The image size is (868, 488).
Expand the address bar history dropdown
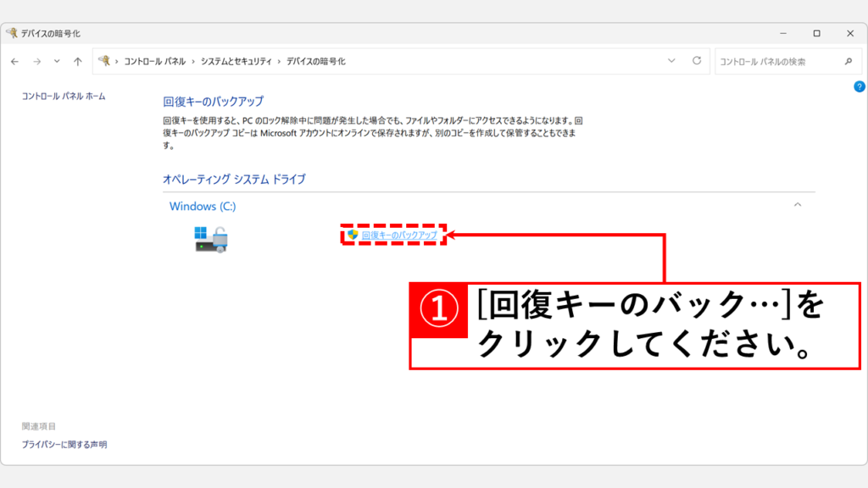pyautogui.click(x=671, y=61)
